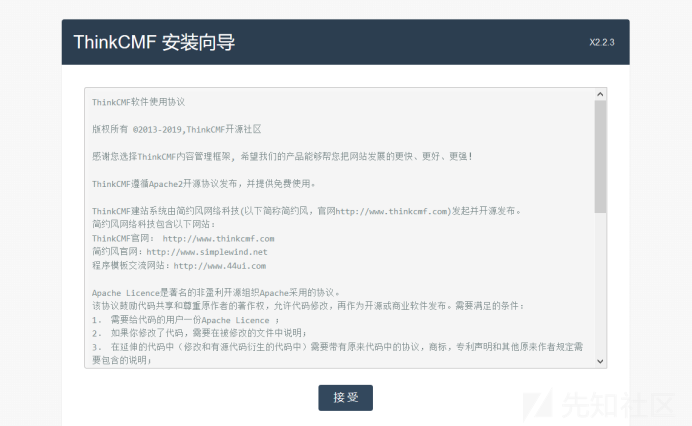Click item 1 需要给代码的用户一份Apache Licence
The height and width of the screenshot is (426, 692).
[x=185, y=320]
